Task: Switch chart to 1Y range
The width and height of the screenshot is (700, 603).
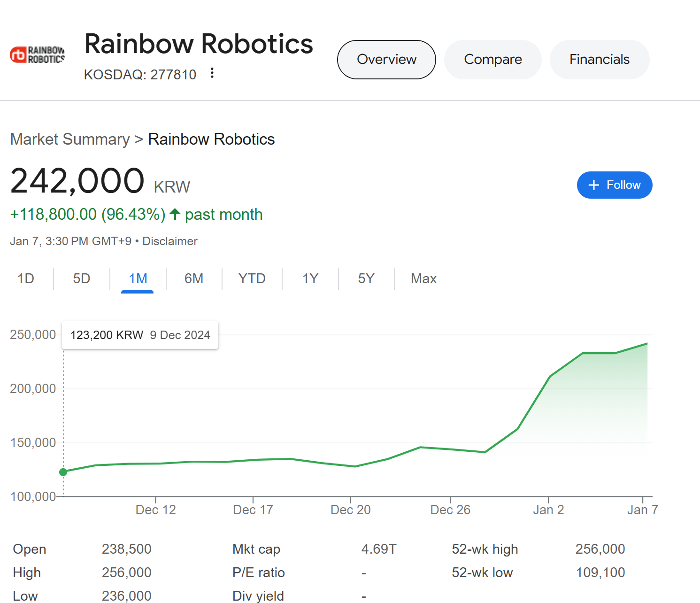Action: click(x=310, y=278)
